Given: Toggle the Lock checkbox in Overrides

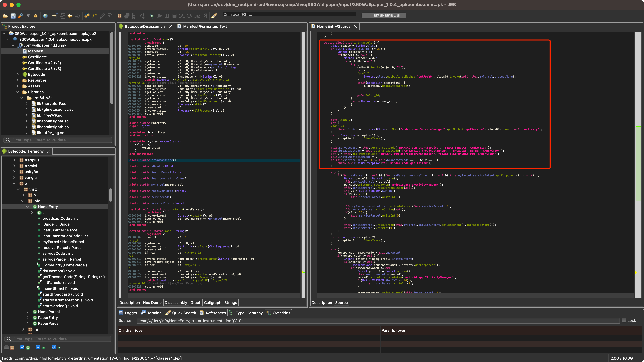Looking at the screenshot, I should click(x=624, y=320).
